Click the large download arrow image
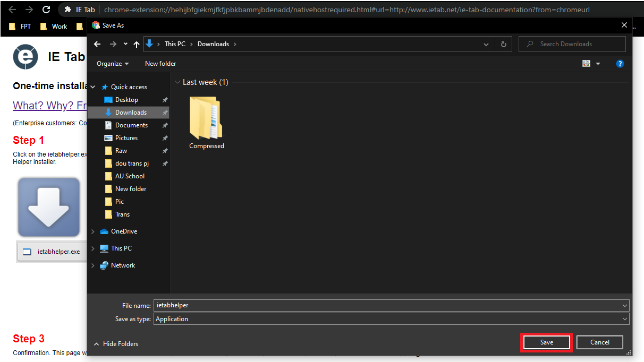This screenshot has width=644, height=362. point(49,207)
